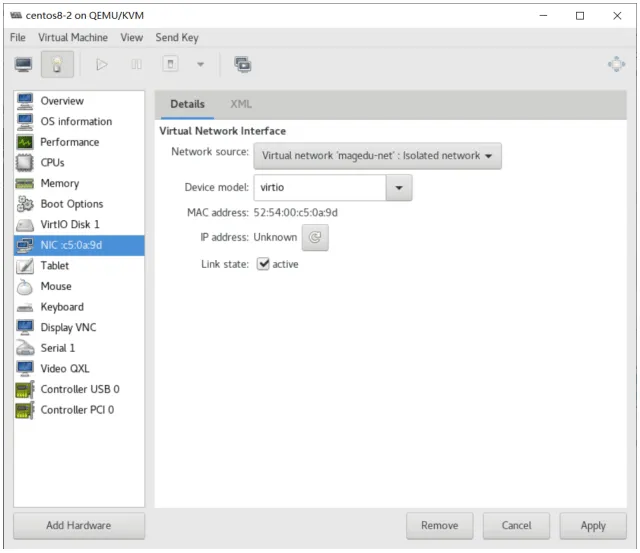Select Keyboard in the hardware list
Screen dimensions: 640x553
tap(79, 307)
